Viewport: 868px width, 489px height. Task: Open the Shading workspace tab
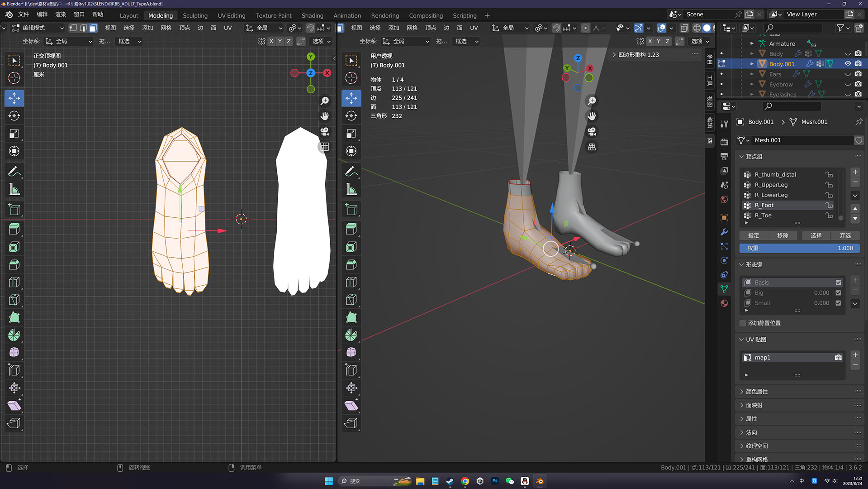[312, 15]
